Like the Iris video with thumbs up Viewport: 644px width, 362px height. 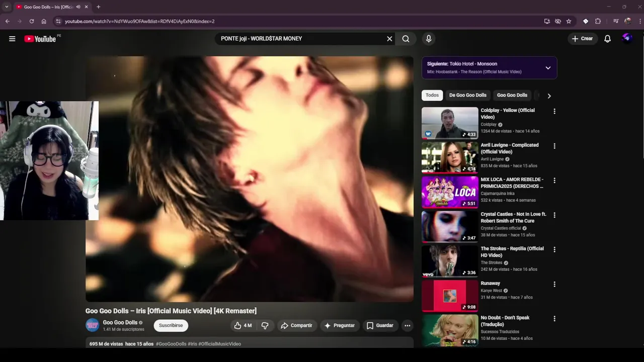point(243,326)
